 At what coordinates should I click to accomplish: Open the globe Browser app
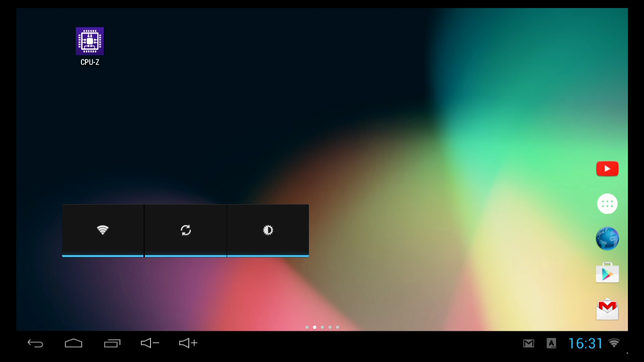[x=607, y=238]
